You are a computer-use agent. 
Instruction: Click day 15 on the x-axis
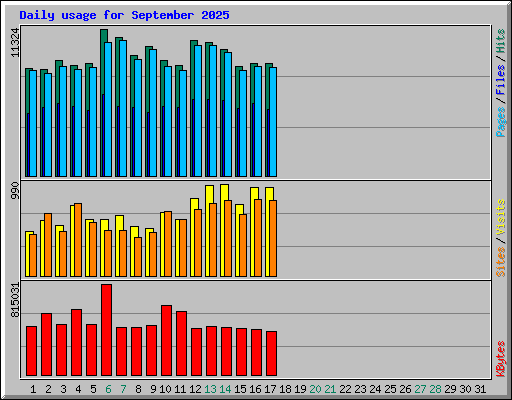pos(240,389)
